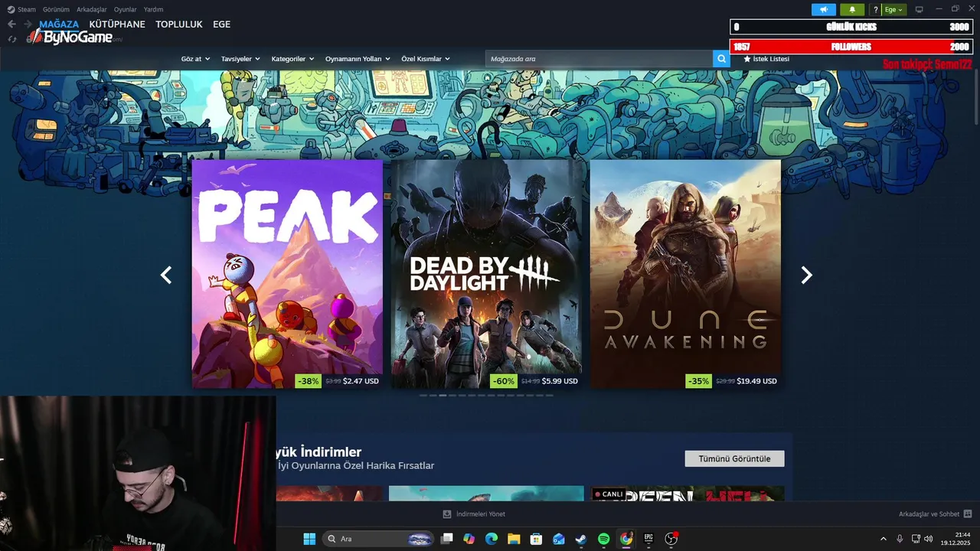Click the Windows taskbar Ara search box
The height and width of the screenshot is (551, 980).
[x=380, y=539]
